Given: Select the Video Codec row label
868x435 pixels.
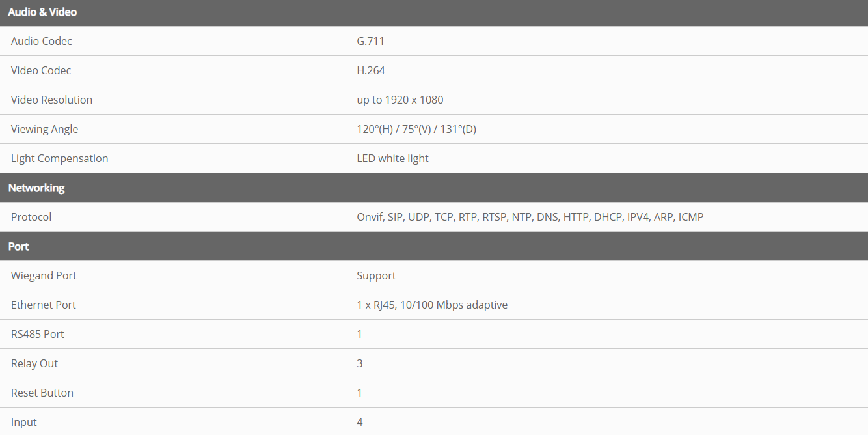Looking at the screenshot, I should tap(41, 70).
